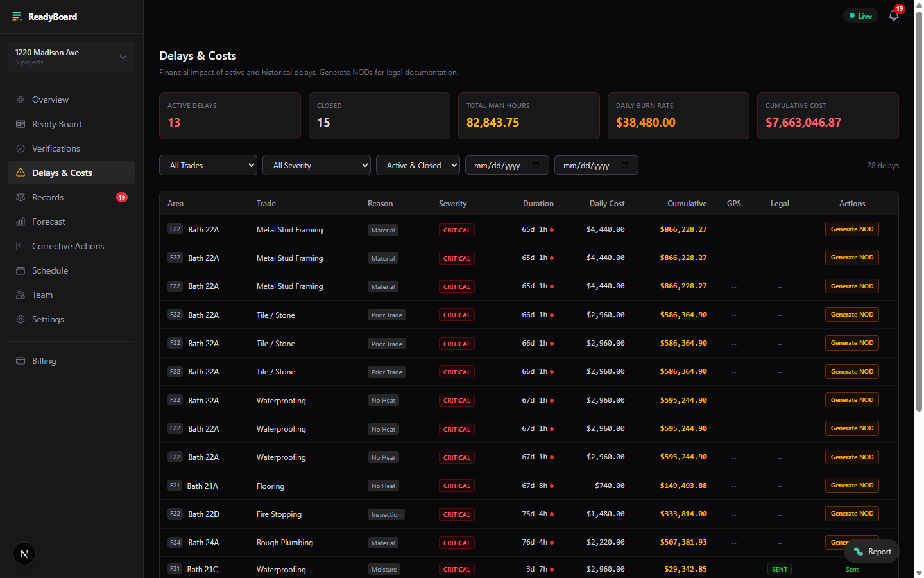Open Ready Board in sidebar
The image size is (924, 578).
pos(71,124)
